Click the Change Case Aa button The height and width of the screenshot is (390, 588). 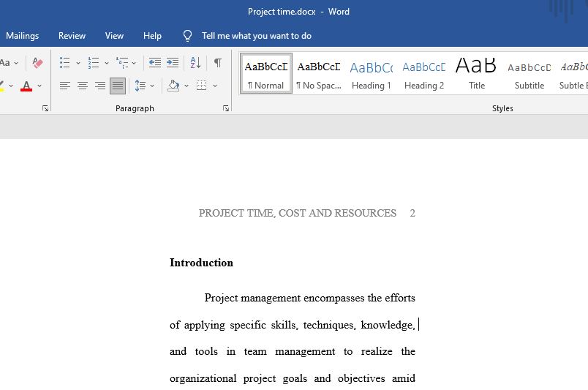click(4, 63)
